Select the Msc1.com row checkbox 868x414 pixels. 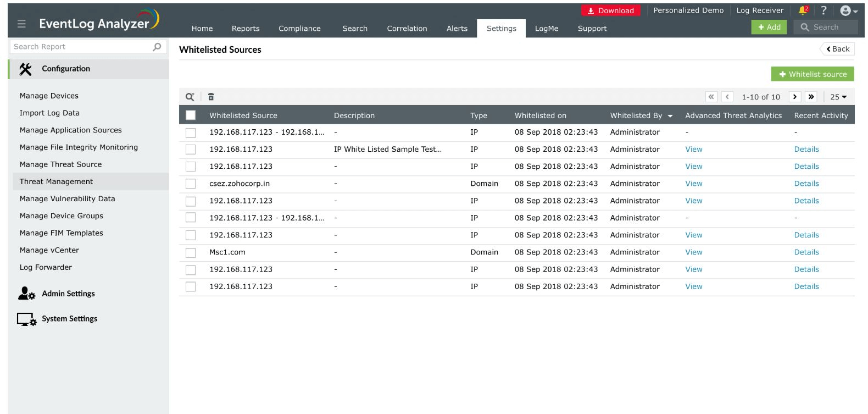coord(191,252)
